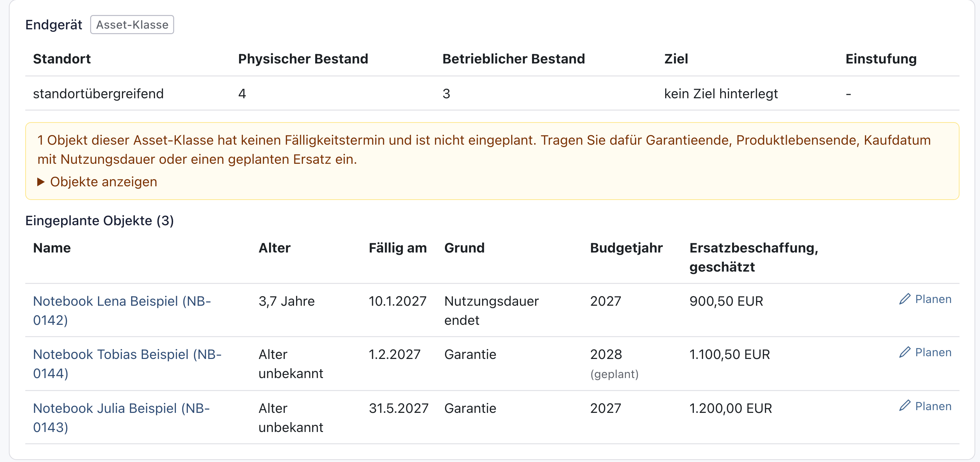Click the Ziel column header
This screenshot has width=980, height=462.
[676, 59]
